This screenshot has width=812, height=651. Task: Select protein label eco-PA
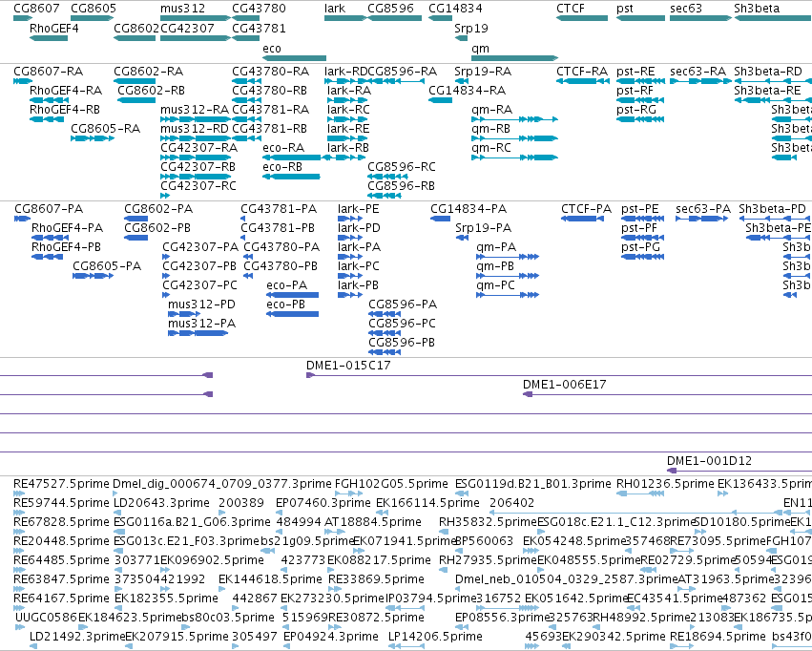286,285
